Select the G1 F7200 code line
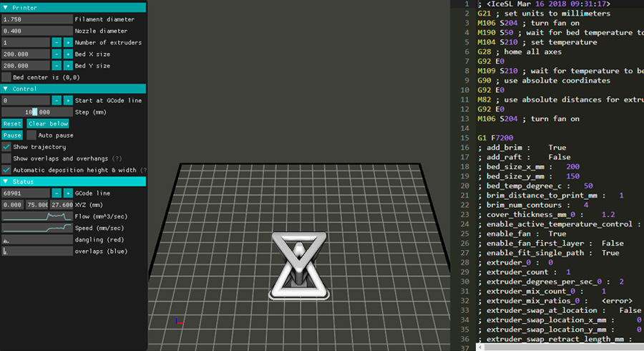Viewport: 644px width, 351px height. click(x=495, y=138)
